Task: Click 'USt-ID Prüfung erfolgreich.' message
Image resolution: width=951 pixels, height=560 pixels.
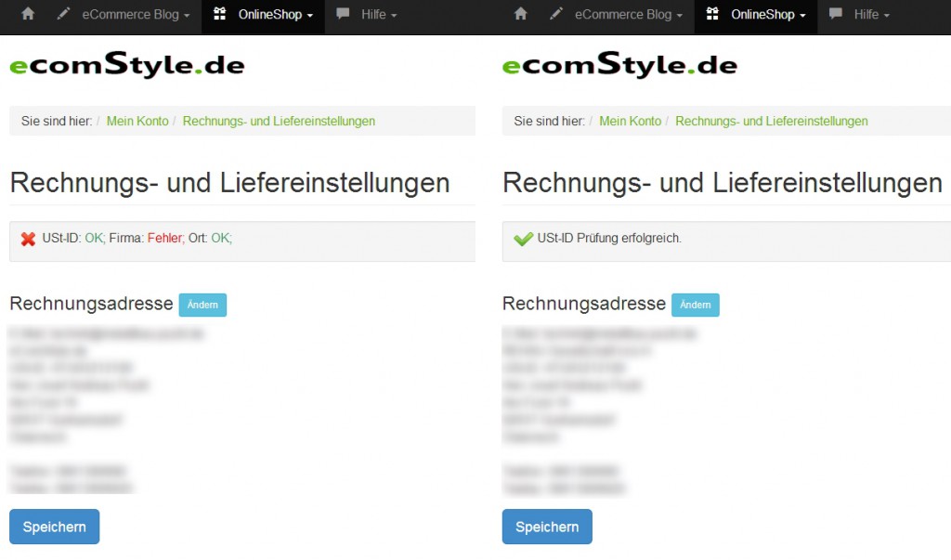Action: pos(609,238)
